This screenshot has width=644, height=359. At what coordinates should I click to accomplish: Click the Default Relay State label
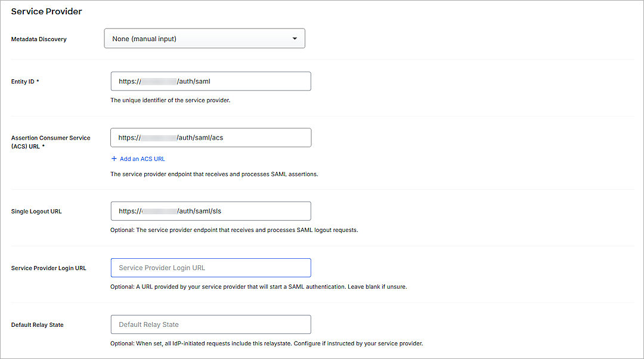click(37, 325)
